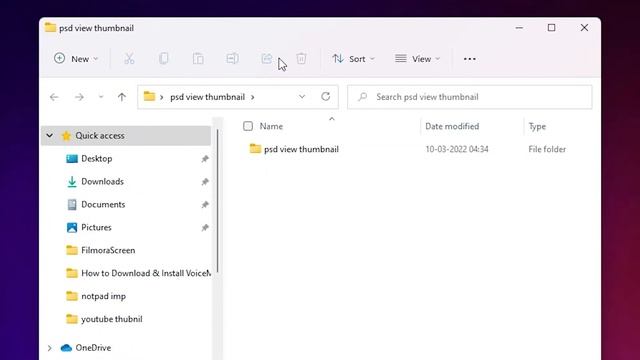Image resolution: width=640 pixels, height=360 pixels.
Task: Click the Copy icon in toolbar
Action: point(164,59)
